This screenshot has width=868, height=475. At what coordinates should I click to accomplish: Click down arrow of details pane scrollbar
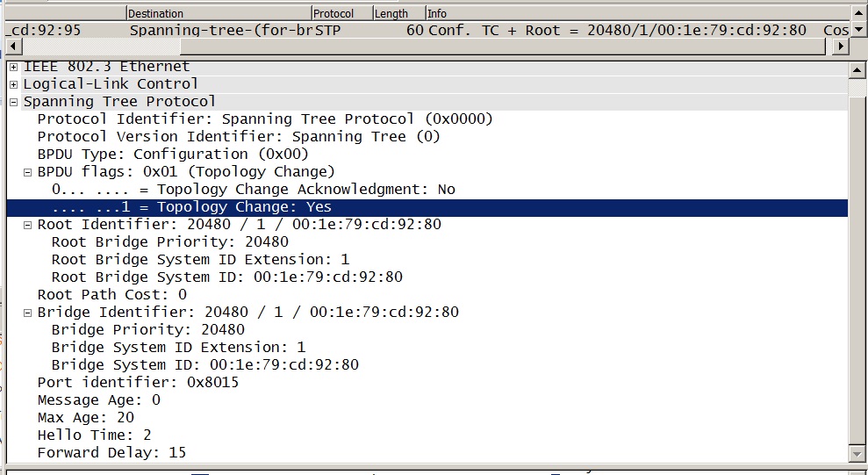857,453
